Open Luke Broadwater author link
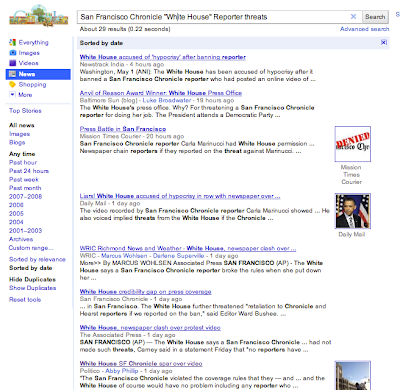Image resolution: width=400 pixels, height=390 pixels. [167, 100]
